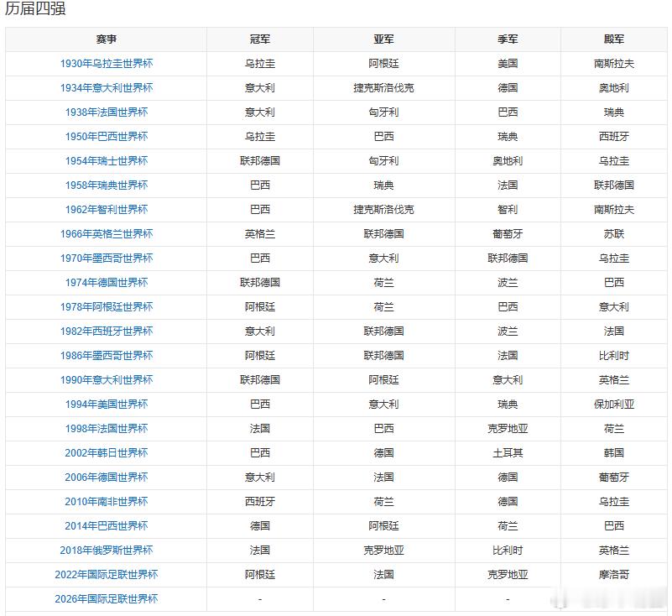Click the 冠军 column header

click(x=260, y=39)
